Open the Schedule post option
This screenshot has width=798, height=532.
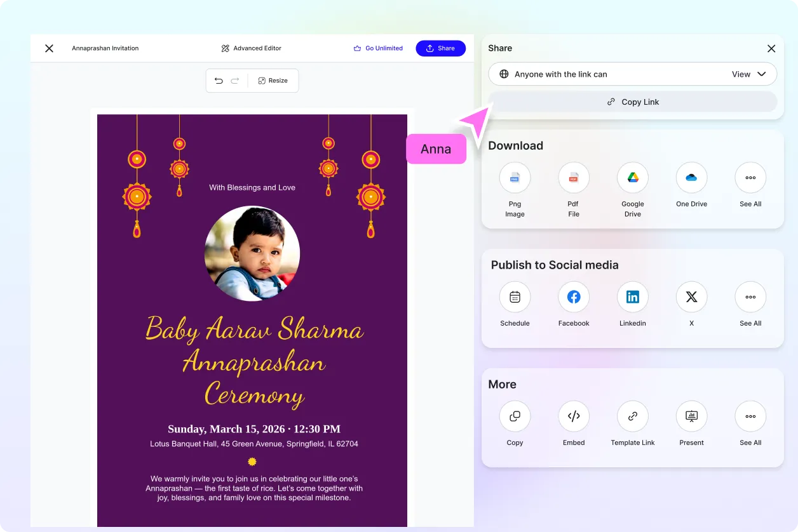[515, 297]
